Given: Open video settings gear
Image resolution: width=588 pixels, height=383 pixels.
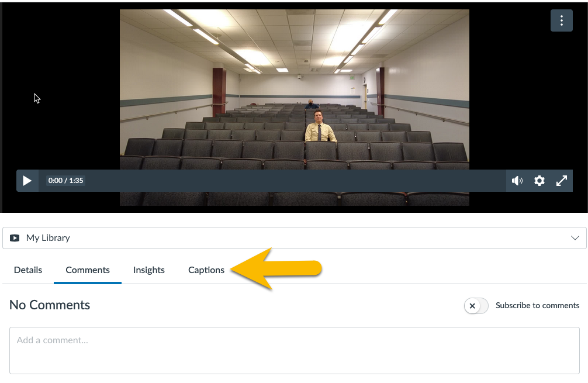Looking at the screenshot, I should coord(539,181).
